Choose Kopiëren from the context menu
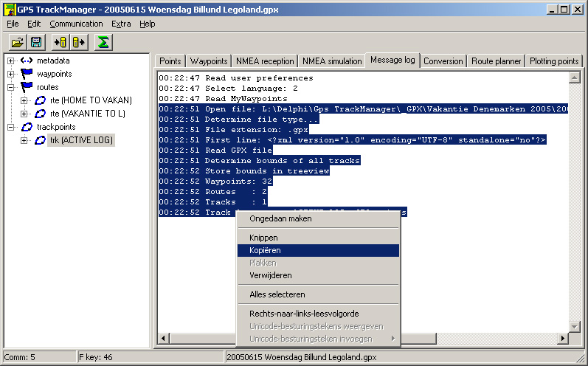The image size is (588, 366). coord(265,250)
